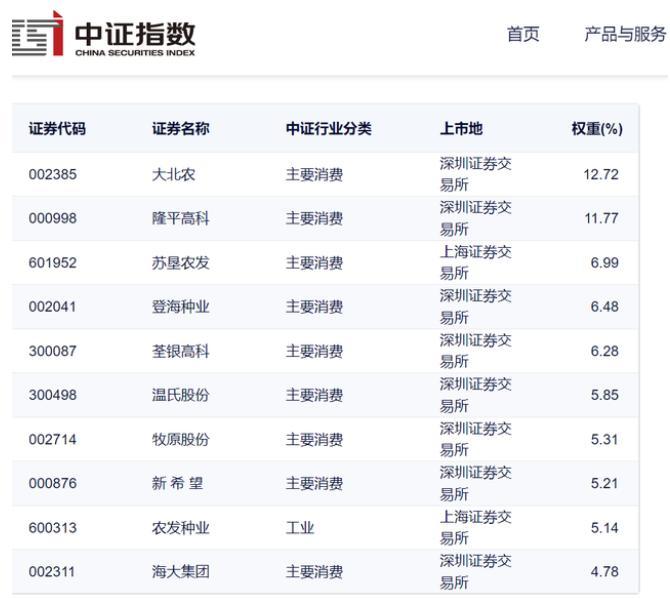Viewport: 670px width, 598px height.
Task: Click the 温氏股份 security name
Action: tap(180, 395)
